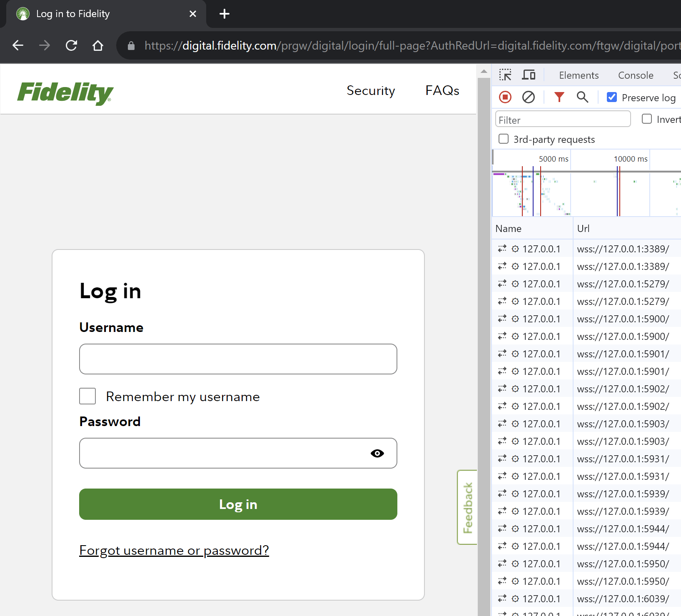Sort requests by the Url column header
Screen dimensions: 681x616
click(x=627, y=229)
